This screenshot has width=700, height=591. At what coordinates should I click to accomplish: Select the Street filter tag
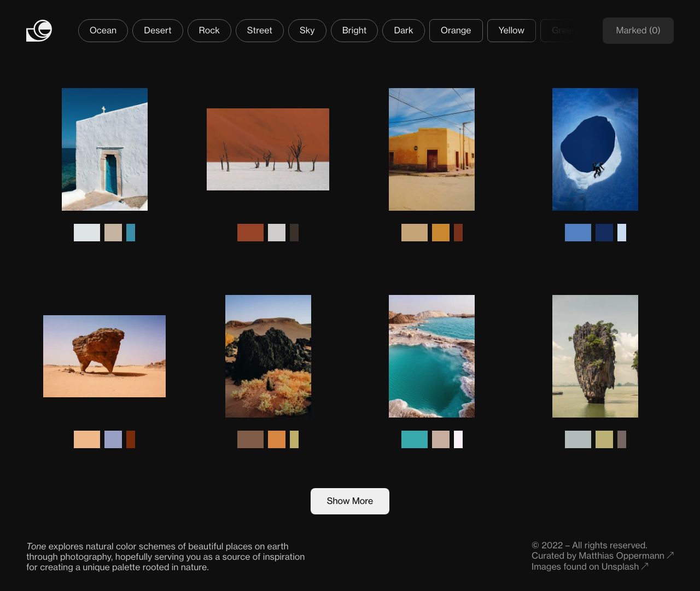pos(259,31)
